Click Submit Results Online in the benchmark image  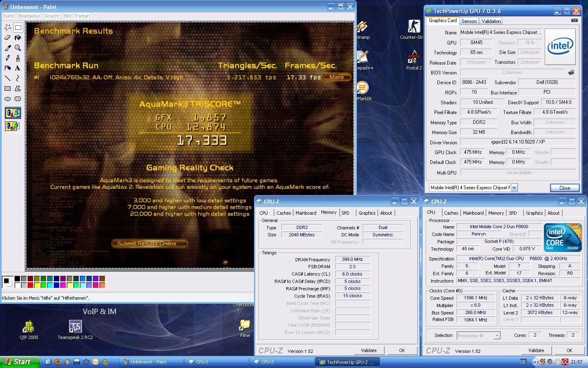point(149,244)
